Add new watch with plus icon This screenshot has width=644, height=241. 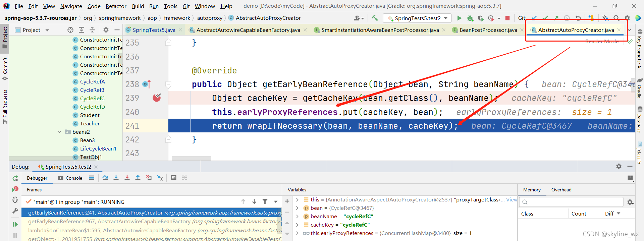[287, 201]
